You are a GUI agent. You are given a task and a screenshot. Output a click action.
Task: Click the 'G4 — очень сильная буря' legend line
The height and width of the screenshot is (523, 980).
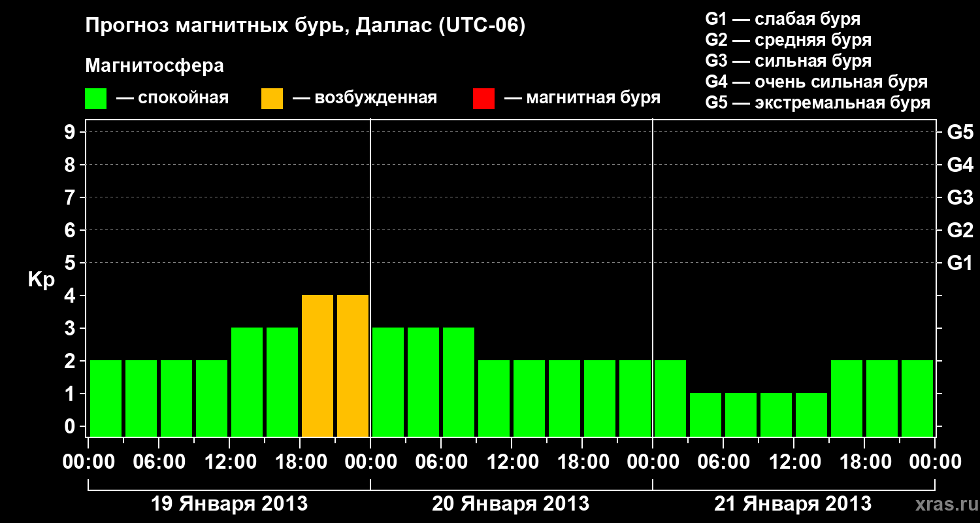pos(817,82)
